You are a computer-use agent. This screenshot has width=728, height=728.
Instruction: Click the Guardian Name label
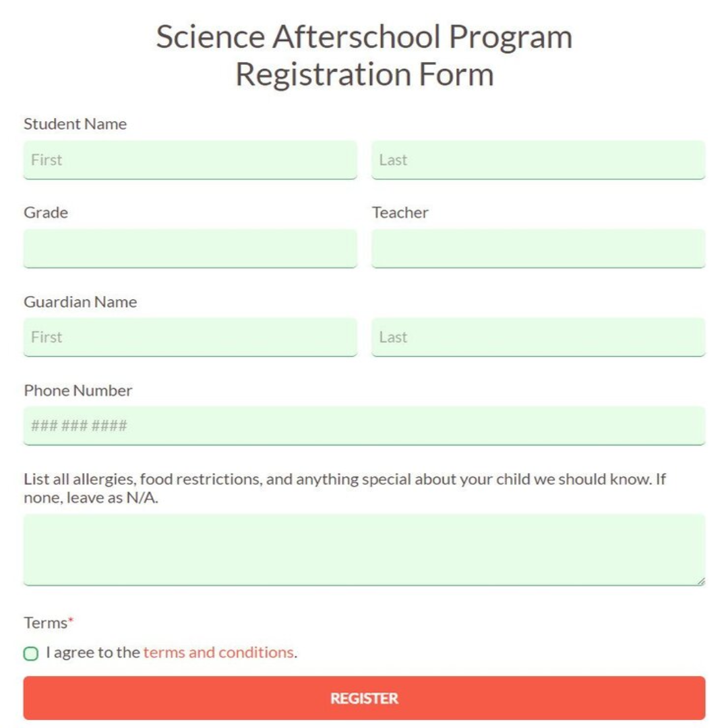click(x=80, y=302)
